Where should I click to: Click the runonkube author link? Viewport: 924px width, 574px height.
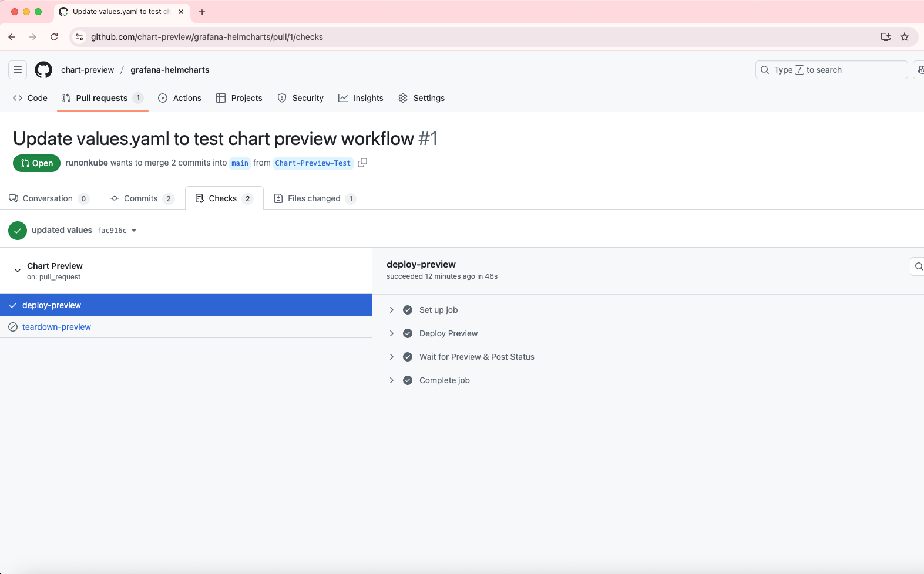86,163
